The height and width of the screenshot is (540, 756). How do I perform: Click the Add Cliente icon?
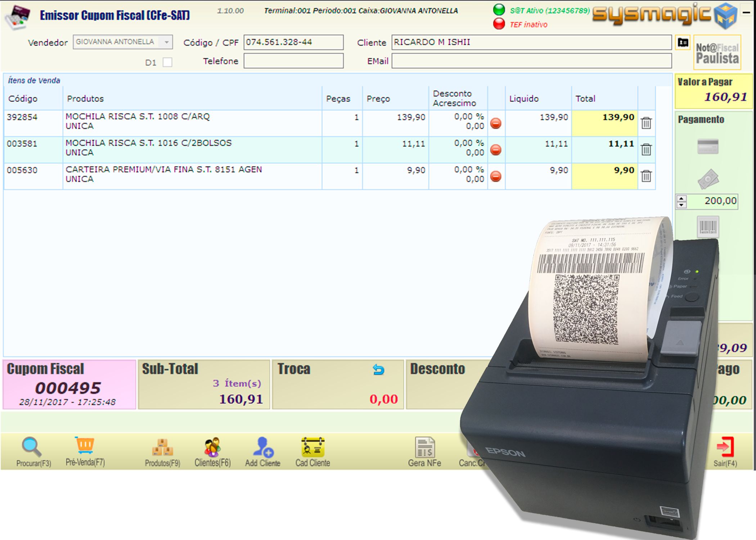[x=263, y=447]
